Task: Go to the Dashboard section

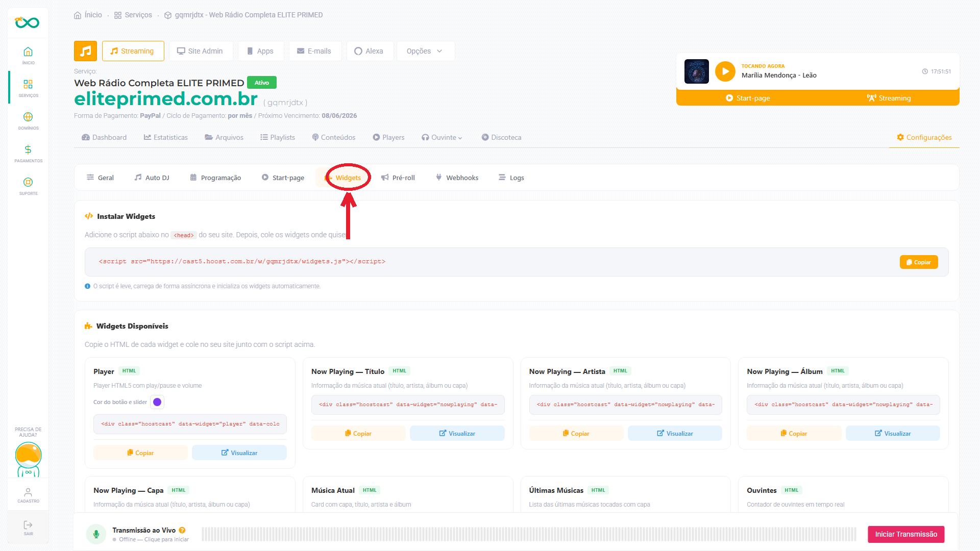Action: 104,137
